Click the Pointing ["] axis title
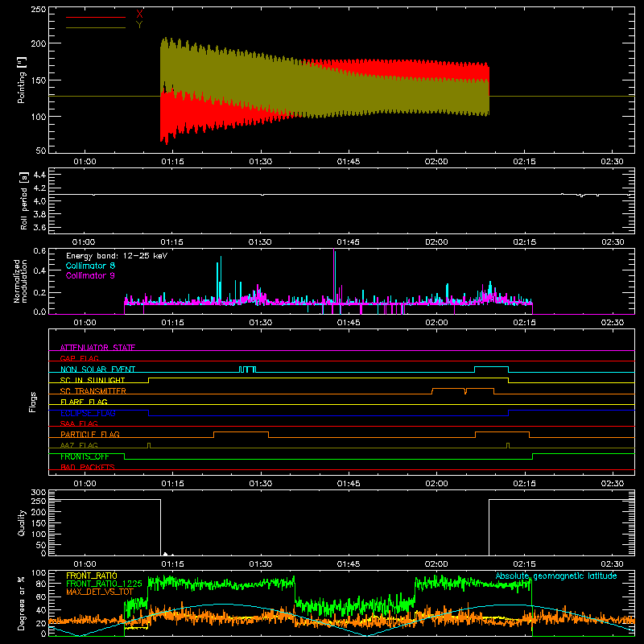 click(22, 80)
